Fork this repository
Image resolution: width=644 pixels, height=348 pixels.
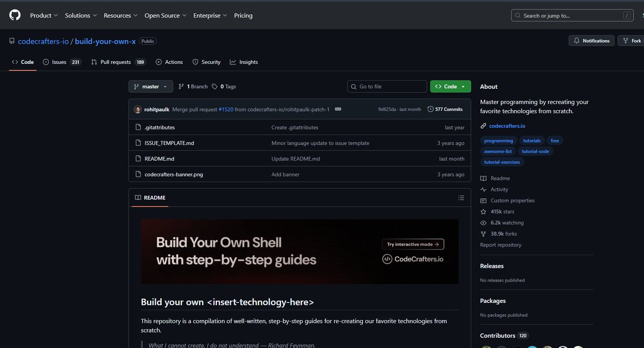click(x=631, y=41)
